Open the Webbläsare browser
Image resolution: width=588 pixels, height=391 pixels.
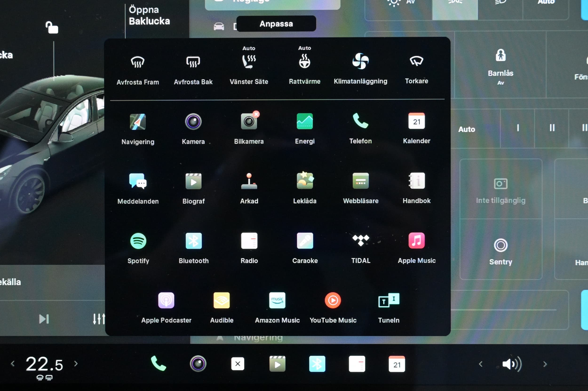(361, 181)
